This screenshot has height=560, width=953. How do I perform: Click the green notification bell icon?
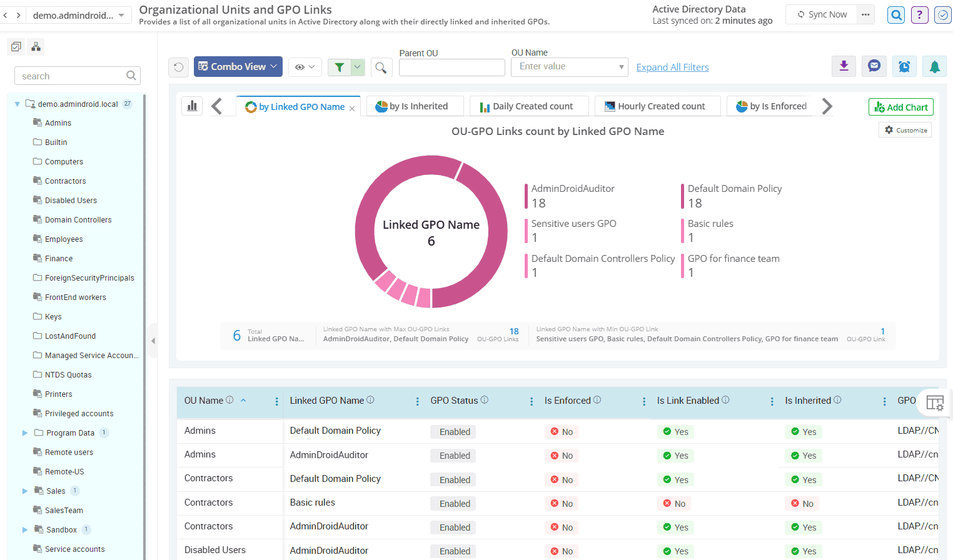coord(934,66)
